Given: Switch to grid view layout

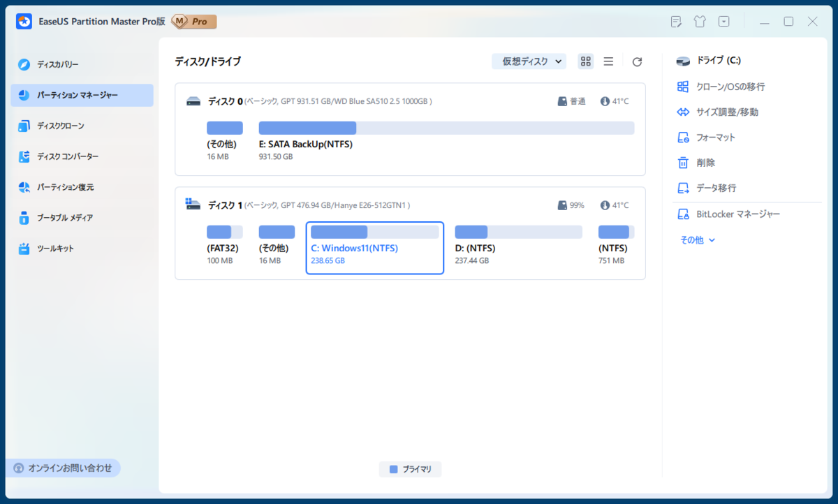Looking at the screenshot, I should point(586,61).
